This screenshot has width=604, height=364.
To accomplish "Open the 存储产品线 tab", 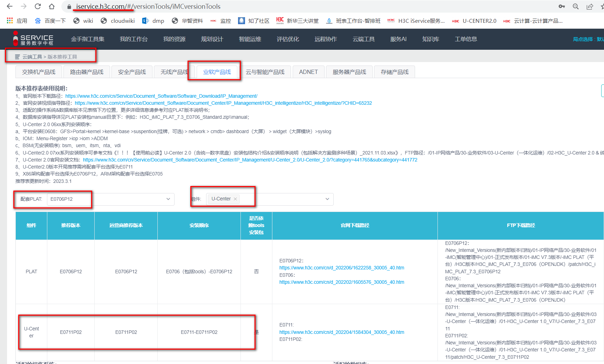I will point(395,72).
